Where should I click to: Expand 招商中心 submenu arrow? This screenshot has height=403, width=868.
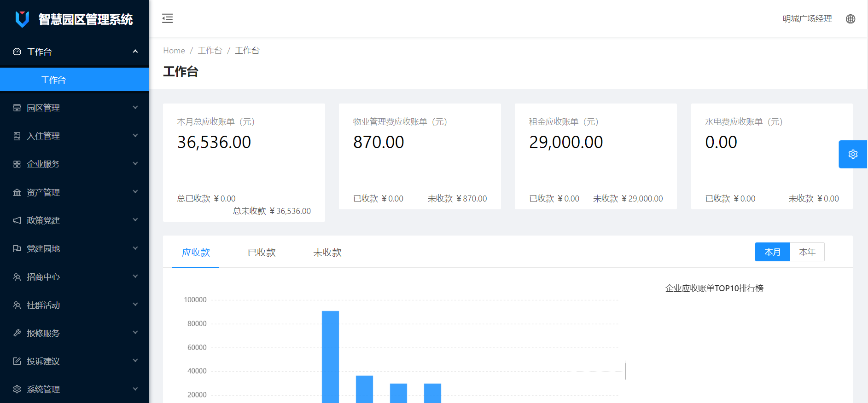pyautogui.click(x=135, y=276)
